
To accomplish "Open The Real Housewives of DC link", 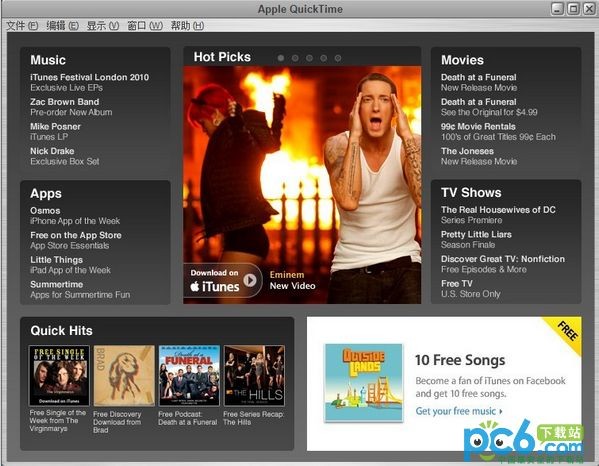I will [498, 215].
